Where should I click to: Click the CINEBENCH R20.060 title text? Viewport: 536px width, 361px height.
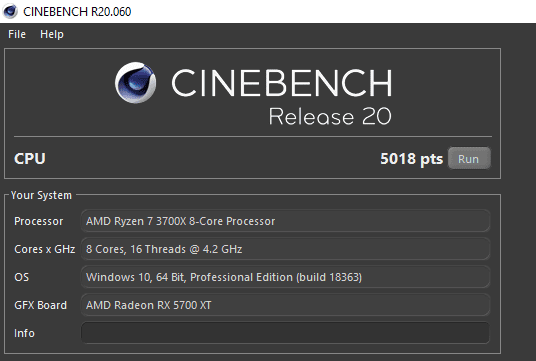(77, 12)
